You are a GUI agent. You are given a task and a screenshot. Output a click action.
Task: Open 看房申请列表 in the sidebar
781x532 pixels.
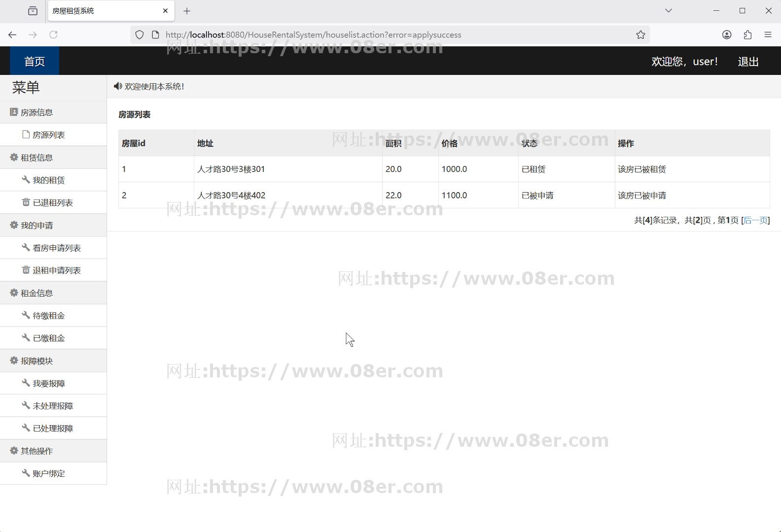point(57,248)
